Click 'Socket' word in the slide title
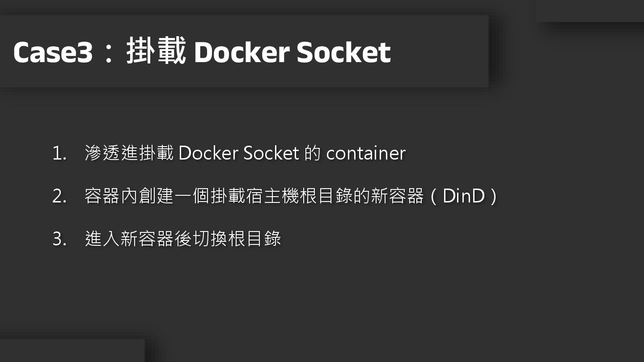Viewport: 644px width, 362px height. (343, 52)
